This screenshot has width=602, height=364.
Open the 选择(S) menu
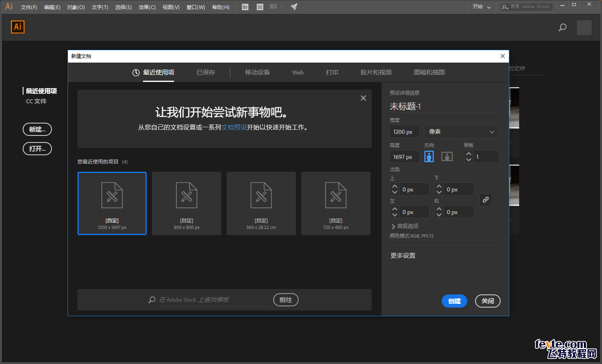[x=123, y=7]
